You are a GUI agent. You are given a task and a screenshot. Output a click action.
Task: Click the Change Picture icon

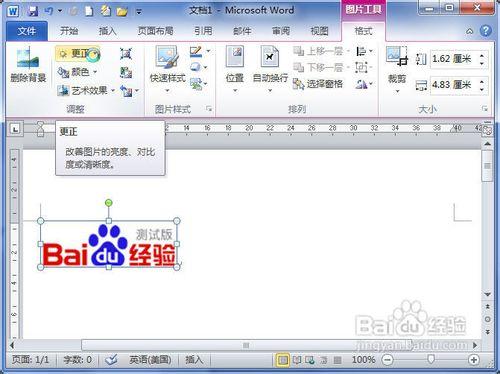coord(126,72)
